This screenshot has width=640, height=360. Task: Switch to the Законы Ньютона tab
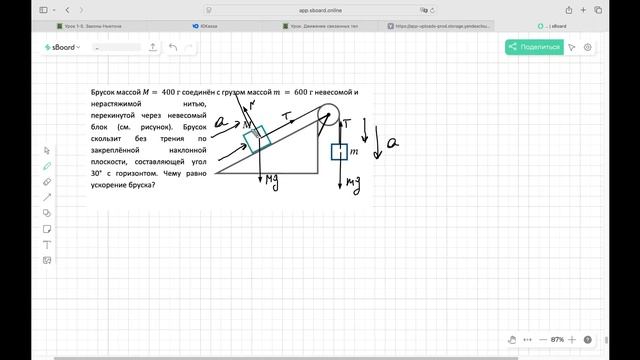89,26
